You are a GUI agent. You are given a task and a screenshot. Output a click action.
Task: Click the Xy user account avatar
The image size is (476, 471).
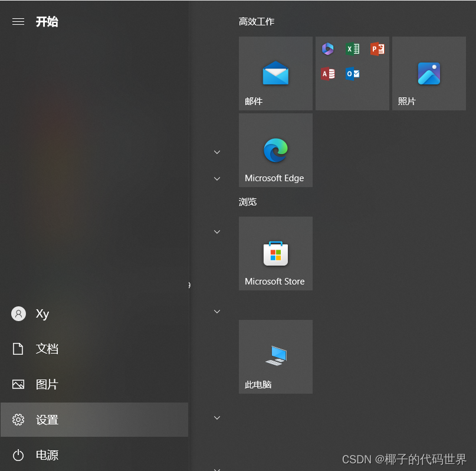click(x=18, y=313)
